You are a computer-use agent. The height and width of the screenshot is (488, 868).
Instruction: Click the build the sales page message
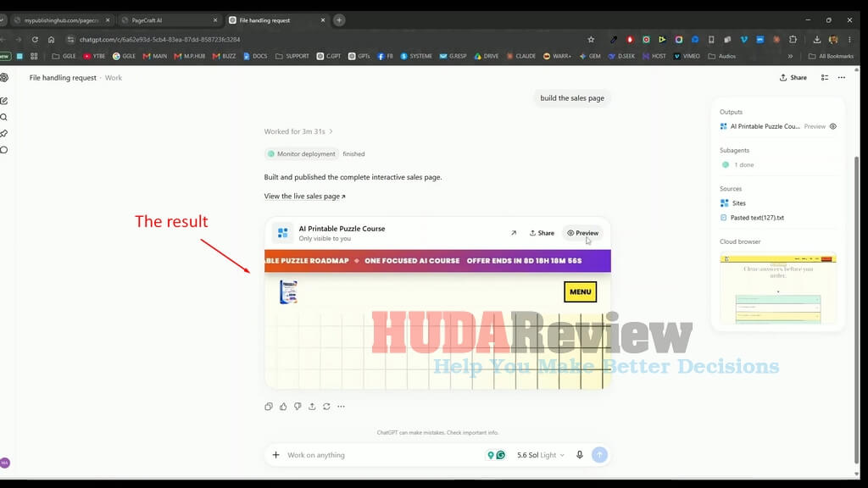[572, 98]
